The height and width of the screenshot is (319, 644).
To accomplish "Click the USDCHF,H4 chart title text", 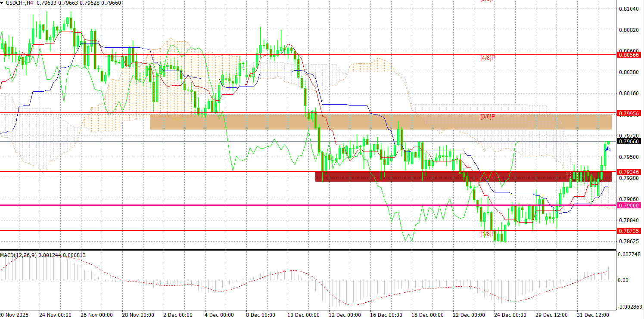I will [x=20, y=3].
